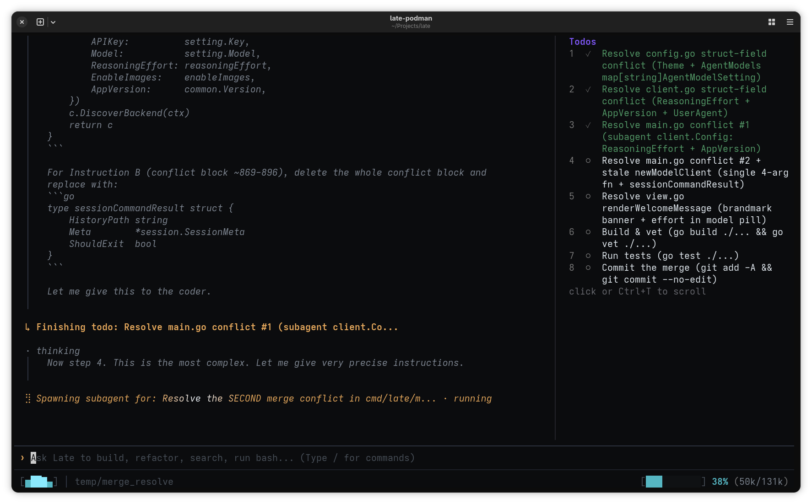This screenshot has width=812, height=504.
Task: Click 'Finishing todo: Resolve main.go conflict #1' line
Action: tap(217, 327)
